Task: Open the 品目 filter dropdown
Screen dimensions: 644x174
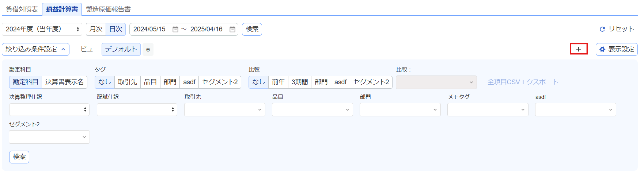Action: pos(312,109)
